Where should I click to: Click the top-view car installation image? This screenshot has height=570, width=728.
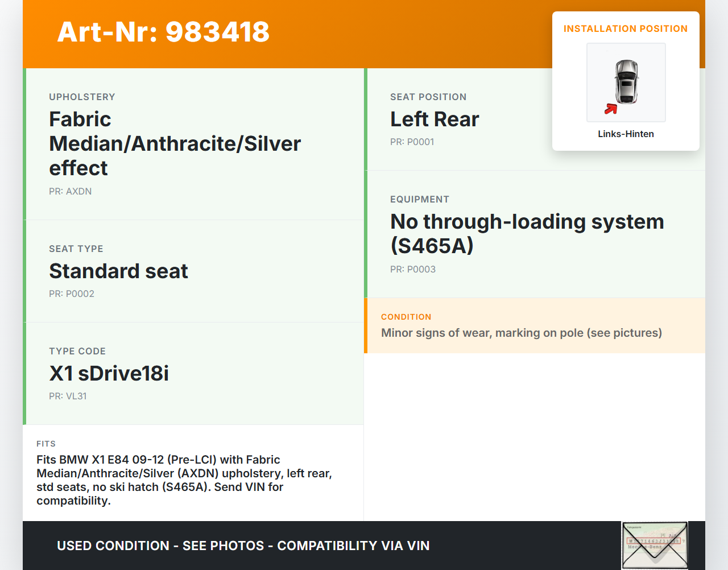point(626,82)
